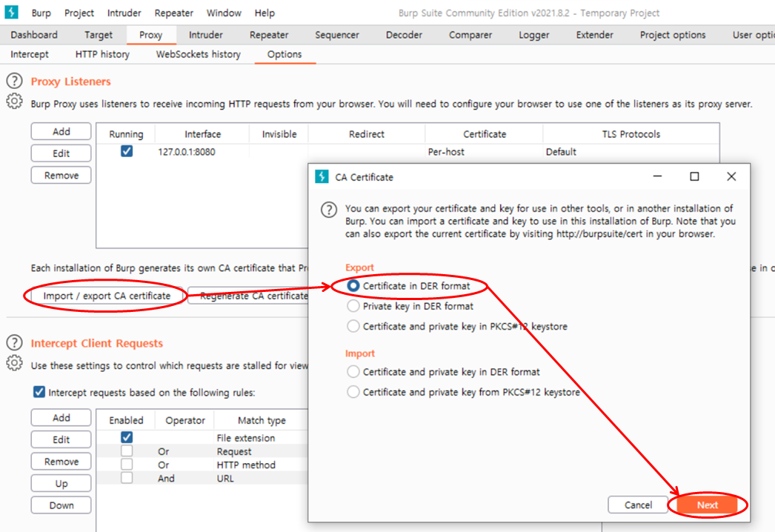Switch to the Intruder tab

pyautogui.click(x=206, y=35)
